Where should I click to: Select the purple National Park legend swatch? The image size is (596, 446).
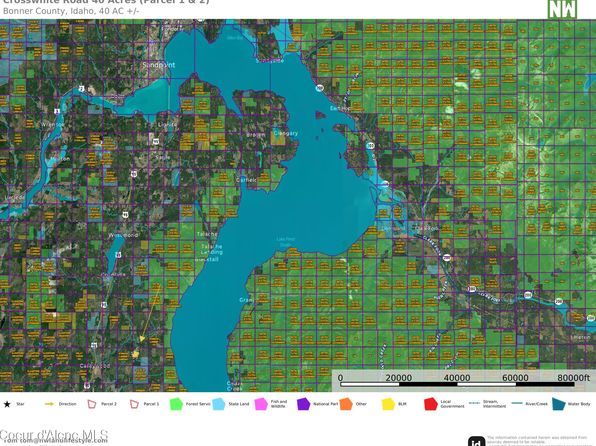point(303,404)
